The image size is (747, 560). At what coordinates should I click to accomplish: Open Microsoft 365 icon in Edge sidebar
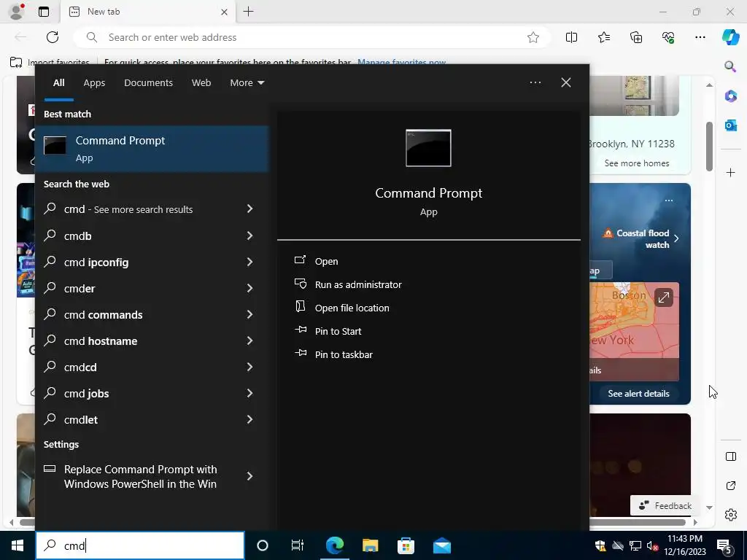tap(730, 96)
